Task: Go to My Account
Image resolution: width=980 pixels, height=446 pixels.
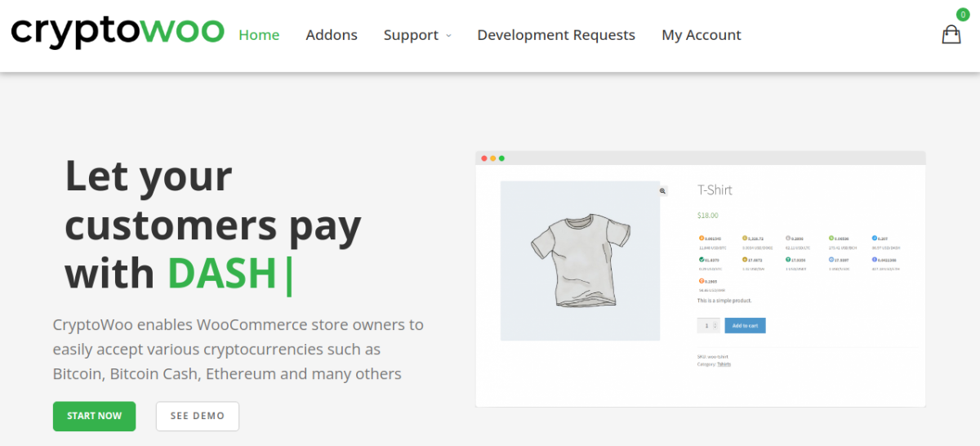Action: [x=702, y=35]
